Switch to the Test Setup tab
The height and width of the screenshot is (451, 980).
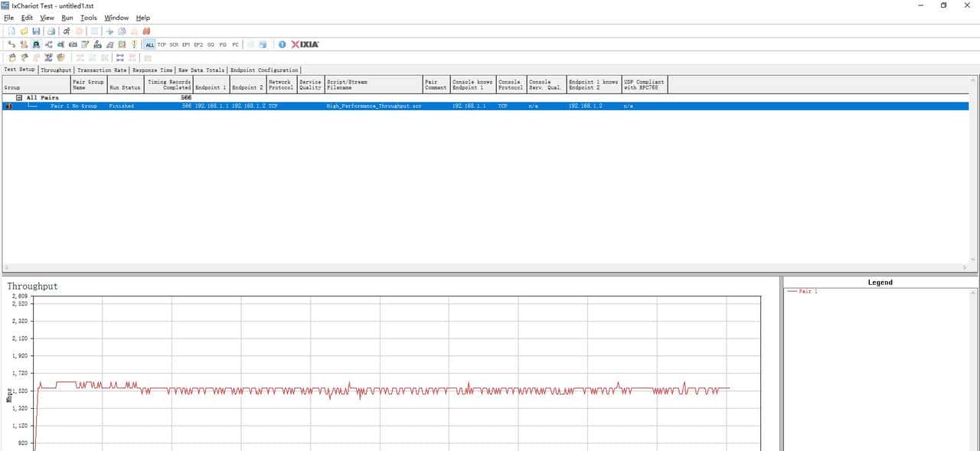pos(20,70)
